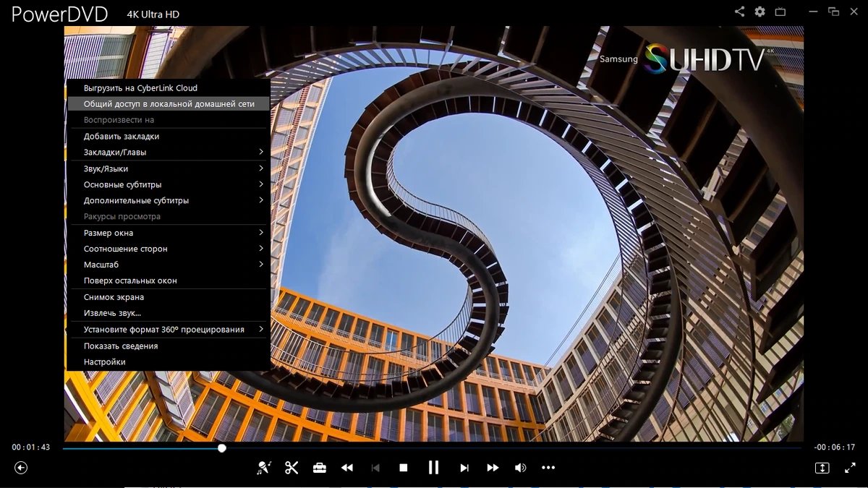Pause the video playback
Viewport: 868px width, 488px height.
pyautogui.click(x=433, y=468)
